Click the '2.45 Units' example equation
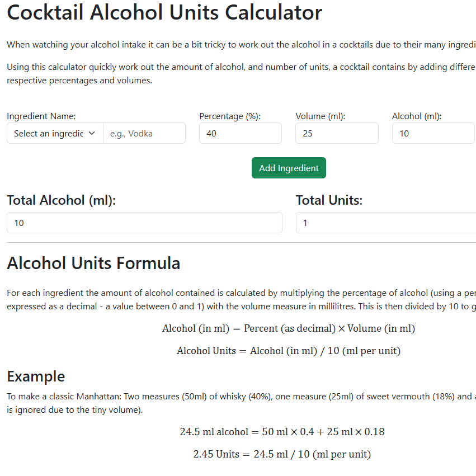476x476 pixels. (282, 454)
